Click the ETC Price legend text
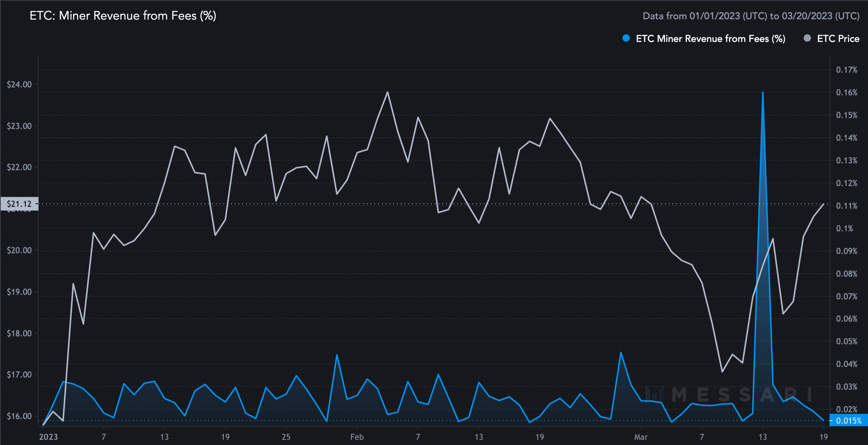Screen dimensions: 868x445 click(839, 39)
